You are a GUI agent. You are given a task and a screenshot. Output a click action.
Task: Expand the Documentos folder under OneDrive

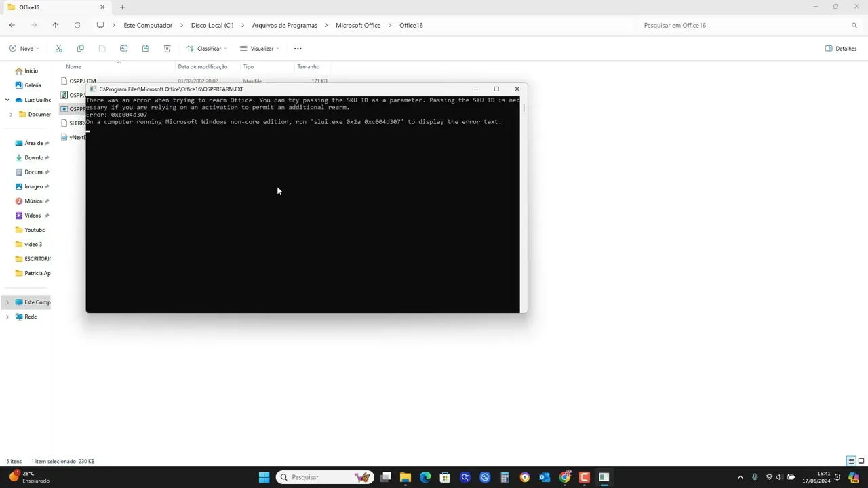pyautogui.click(x=11, y=115)
